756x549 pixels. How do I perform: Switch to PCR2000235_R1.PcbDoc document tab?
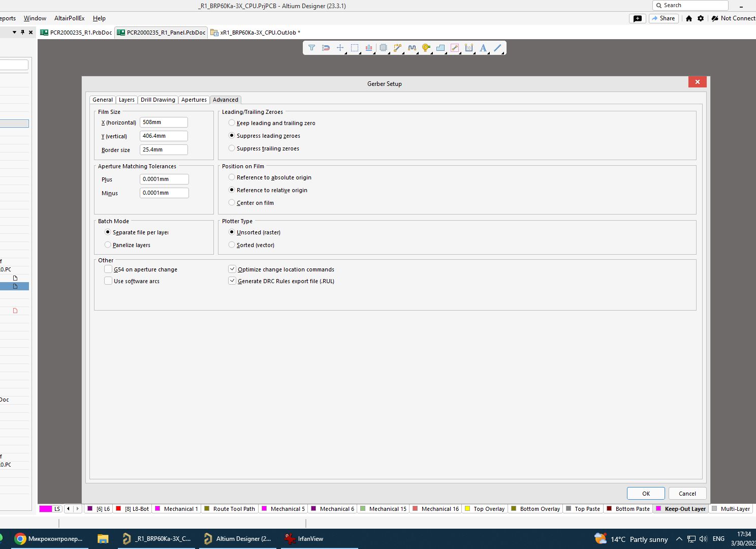(77, 33)
